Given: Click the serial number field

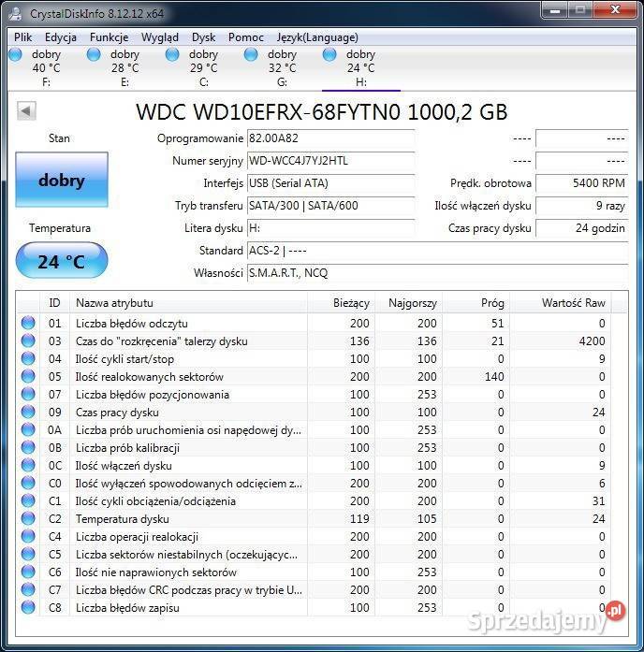Looking at the screenshot, I should point(329,161).
